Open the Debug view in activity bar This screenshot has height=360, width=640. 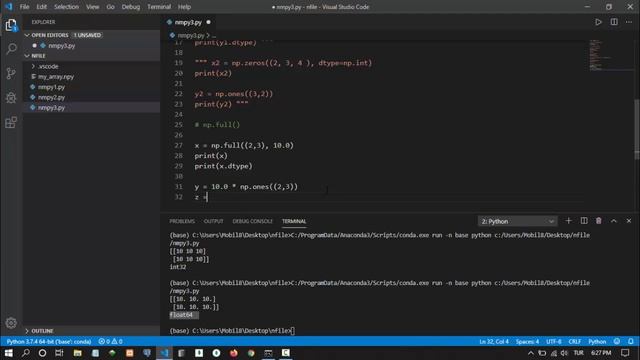11,98
